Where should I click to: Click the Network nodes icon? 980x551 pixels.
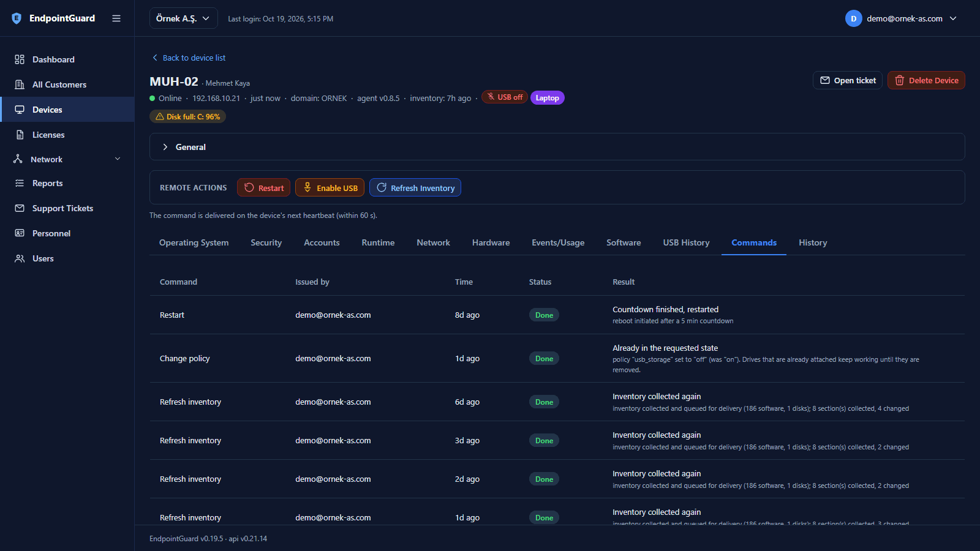point(18,159)
